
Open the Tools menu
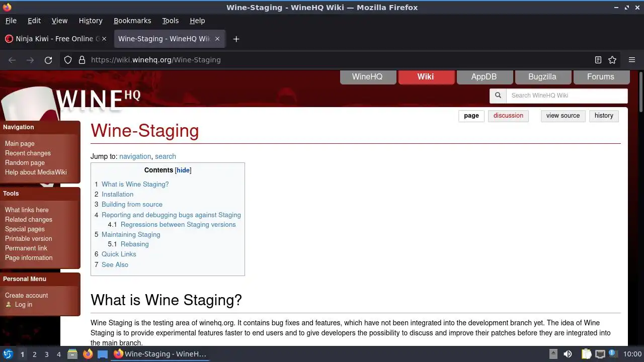pyautogui.click(x=170, y=21)
